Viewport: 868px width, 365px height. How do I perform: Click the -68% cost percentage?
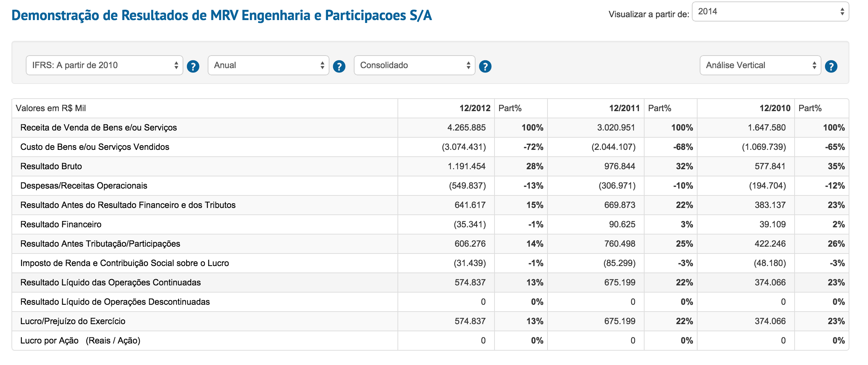(683, 147)
